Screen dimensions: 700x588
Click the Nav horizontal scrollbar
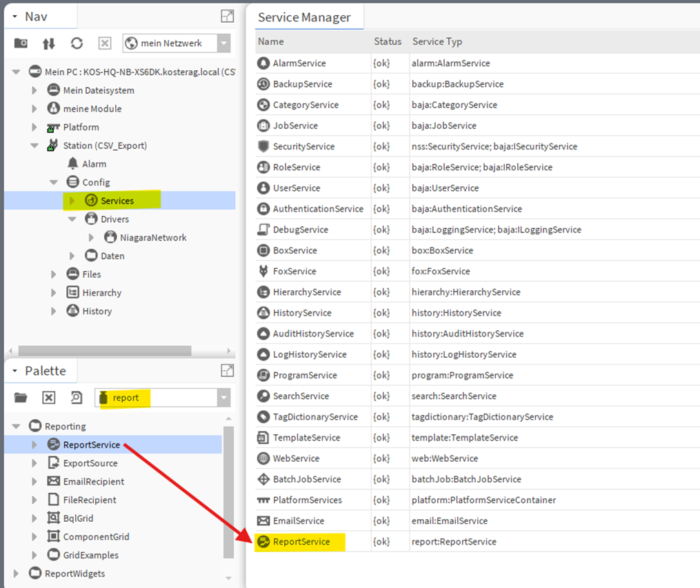(105, 351)
